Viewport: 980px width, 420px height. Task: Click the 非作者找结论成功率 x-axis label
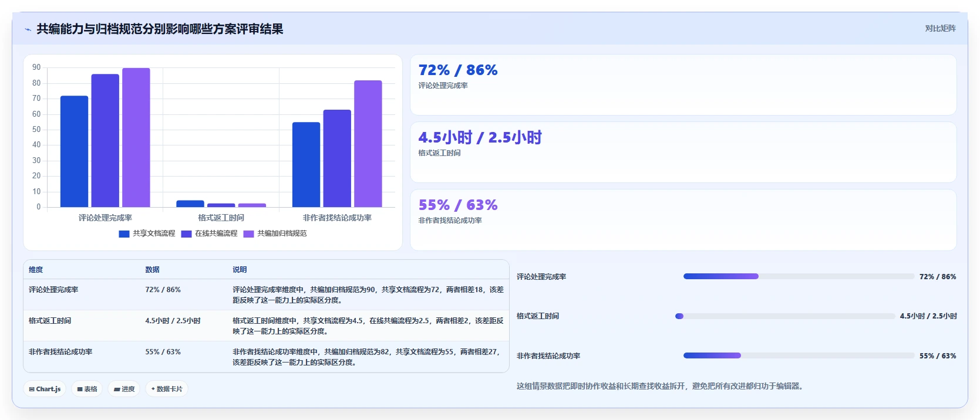337,218
